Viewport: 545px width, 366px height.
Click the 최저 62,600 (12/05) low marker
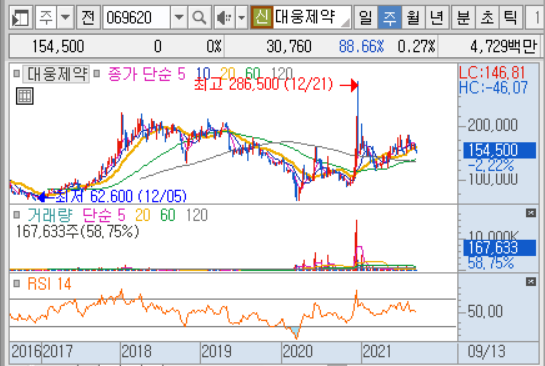[121, 196]
